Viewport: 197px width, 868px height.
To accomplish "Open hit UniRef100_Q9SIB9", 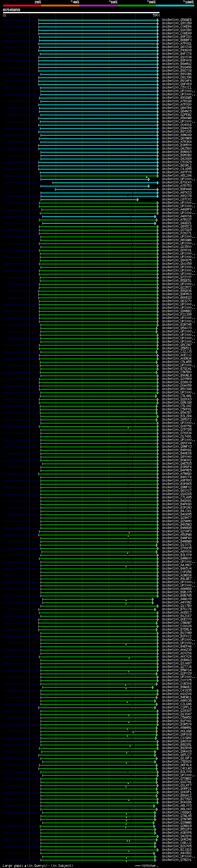I will coord(177,23).
